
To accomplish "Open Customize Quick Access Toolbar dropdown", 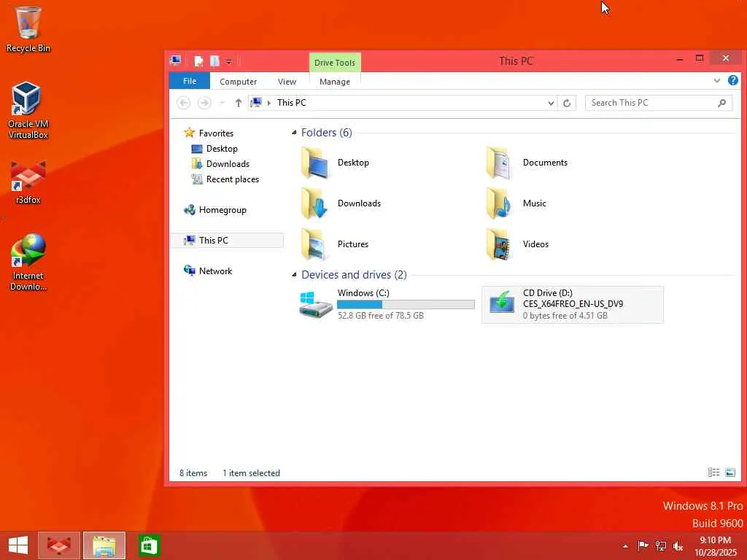I will coord(228,61).
